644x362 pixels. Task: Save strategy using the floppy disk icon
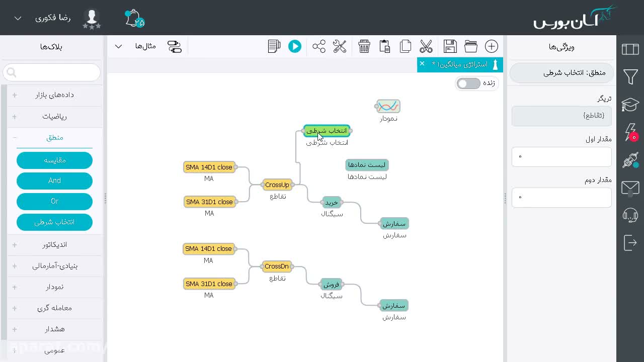click(450, 46)
